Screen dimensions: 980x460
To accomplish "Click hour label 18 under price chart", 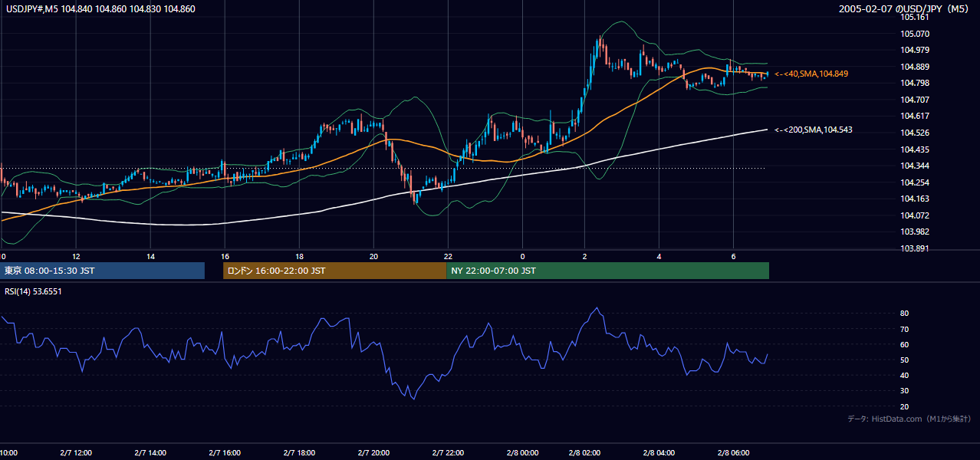I will 299,256.
